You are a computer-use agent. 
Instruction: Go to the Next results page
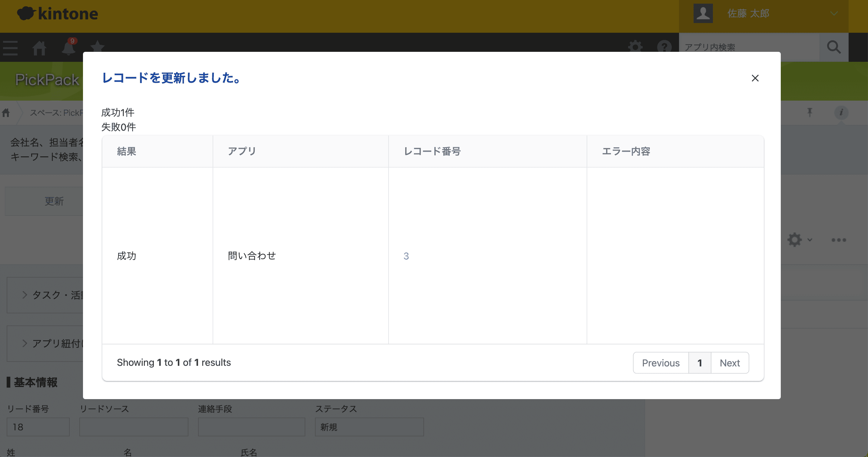tap(730, 363)
